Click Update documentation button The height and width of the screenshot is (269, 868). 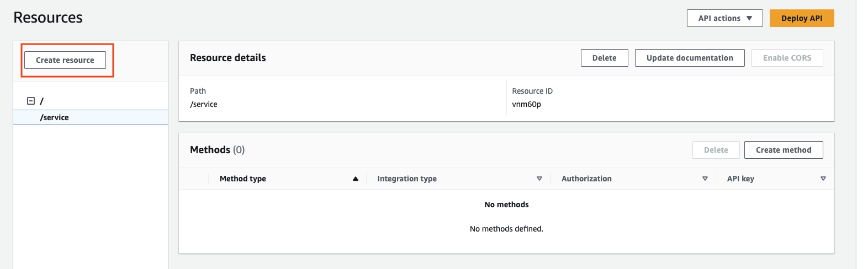click(x=690, y=58)
